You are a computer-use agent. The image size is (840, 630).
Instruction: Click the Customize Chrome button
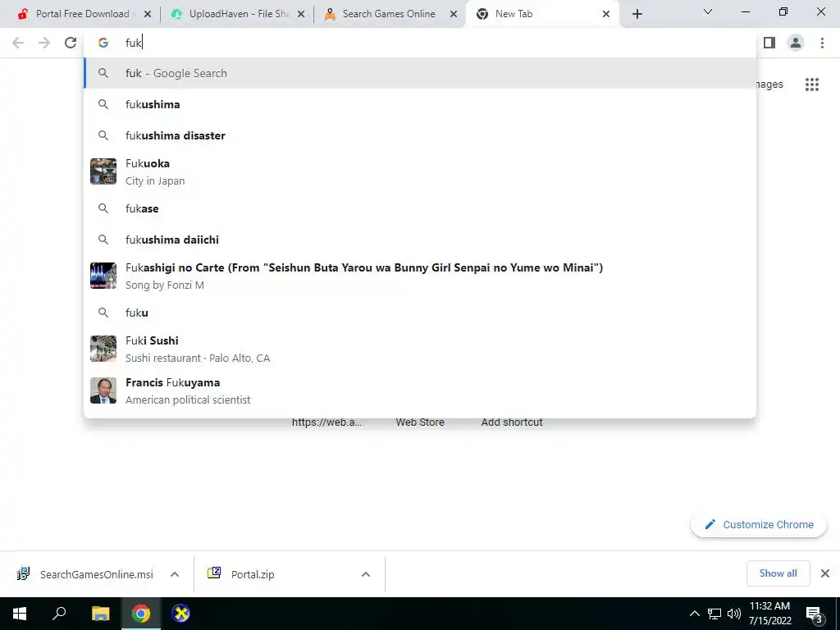click(x=759, y=524)
